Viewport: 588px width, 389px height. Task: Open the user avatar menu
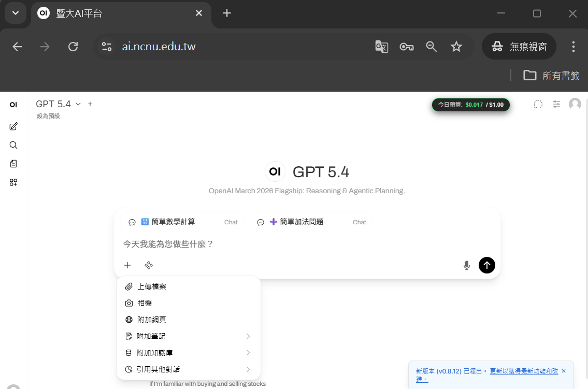click(575, 104)
